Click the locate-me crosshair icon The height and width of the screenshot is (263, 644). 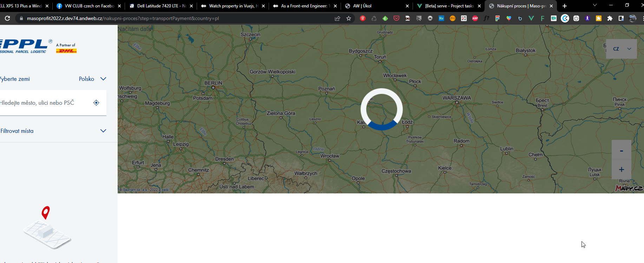click(96, 103)
